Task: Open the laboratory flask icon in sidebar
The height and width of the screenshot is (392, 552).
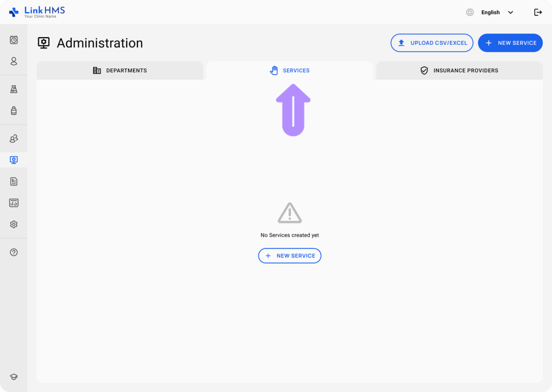Action: point(14,89)
